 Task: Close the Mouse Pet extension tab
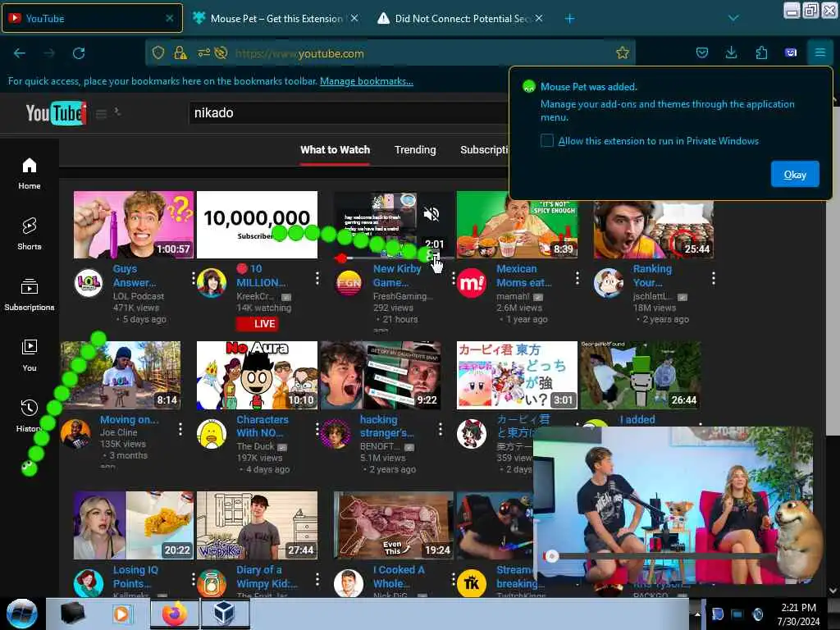[x=354, y=19]
